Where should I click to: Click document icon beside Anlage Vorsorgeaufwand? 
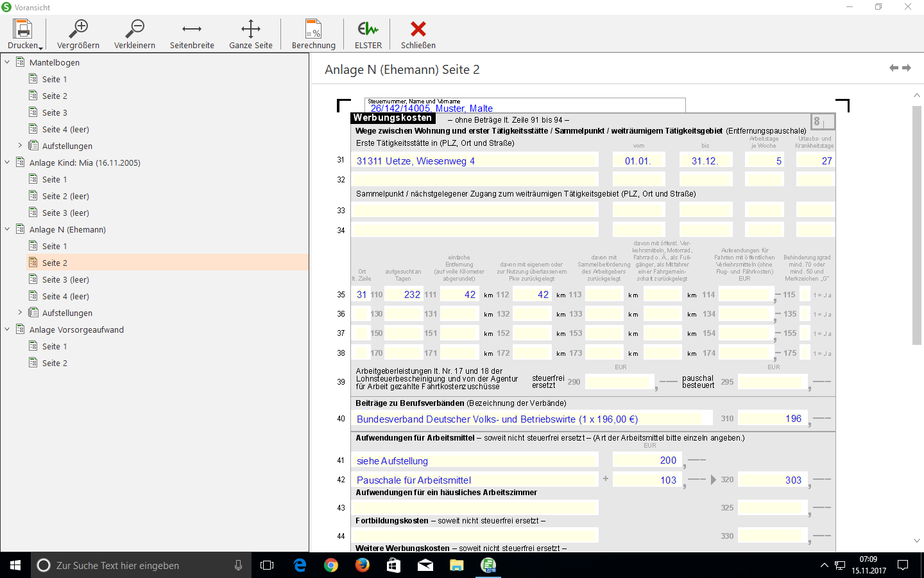(21, 329)
